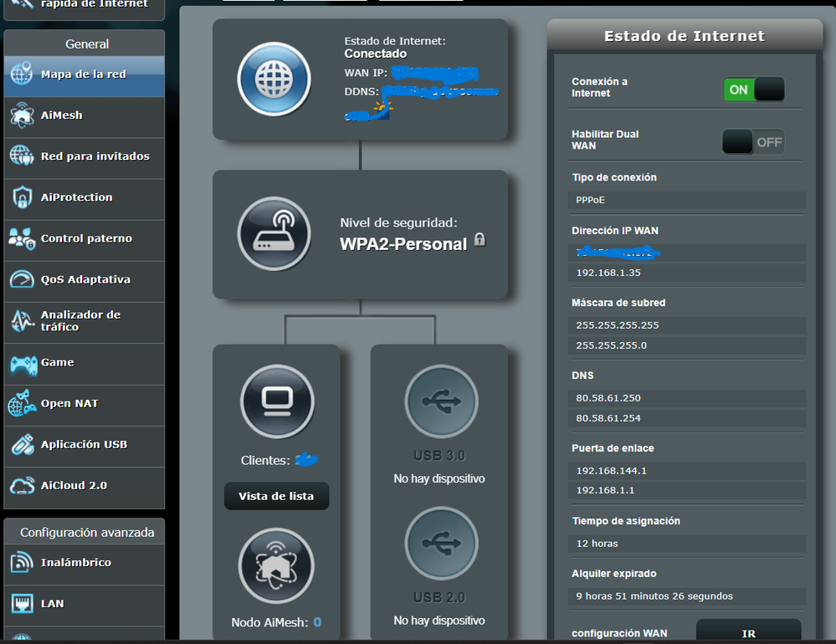Enable the Habilitar Dual WAN switch
Image resolution: width=836 pixels, height=644 pixels.
pyautogui.click(x=753, y=141)
